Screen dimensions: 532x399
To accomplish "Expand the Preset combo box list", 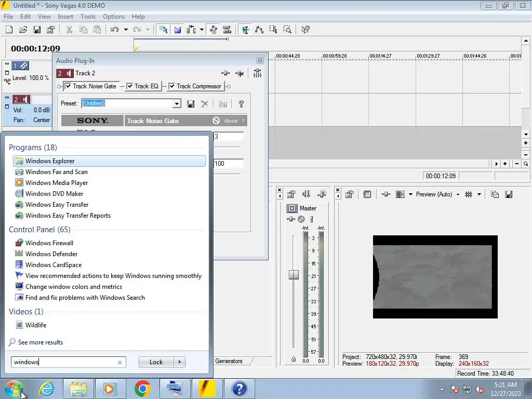I will click(177, 103).
